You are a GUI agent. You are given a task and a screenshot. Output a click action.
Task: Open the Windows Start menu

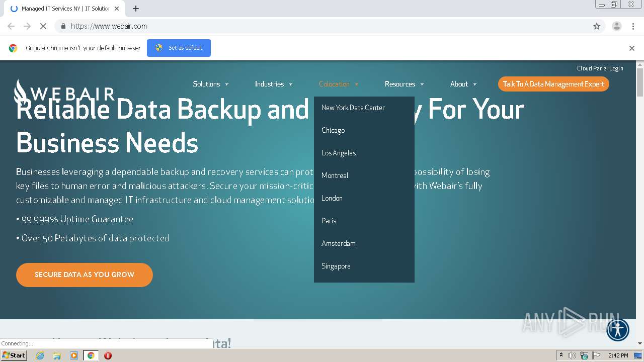(14, 355)
